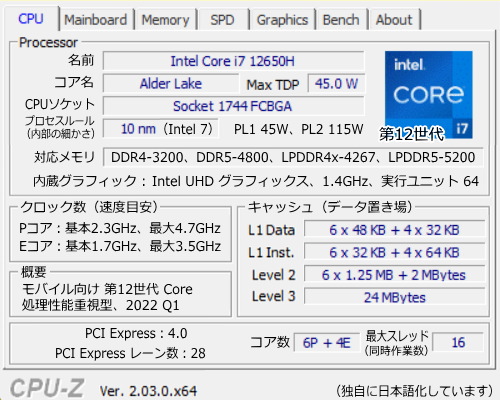
Task: Click the 'PCI Express レーン数 : 28' text
Action: (x=130, y=353)
